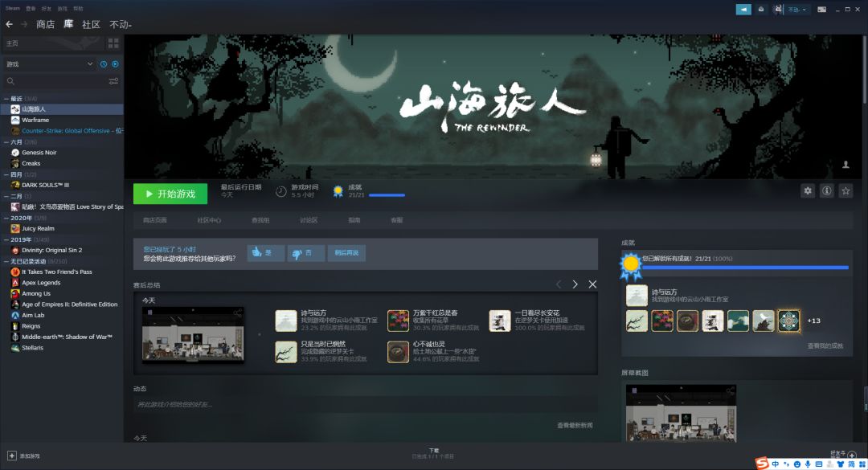Go to previous post-game summary arrow
The image size is (868, 470).
(x=558, y=284)
